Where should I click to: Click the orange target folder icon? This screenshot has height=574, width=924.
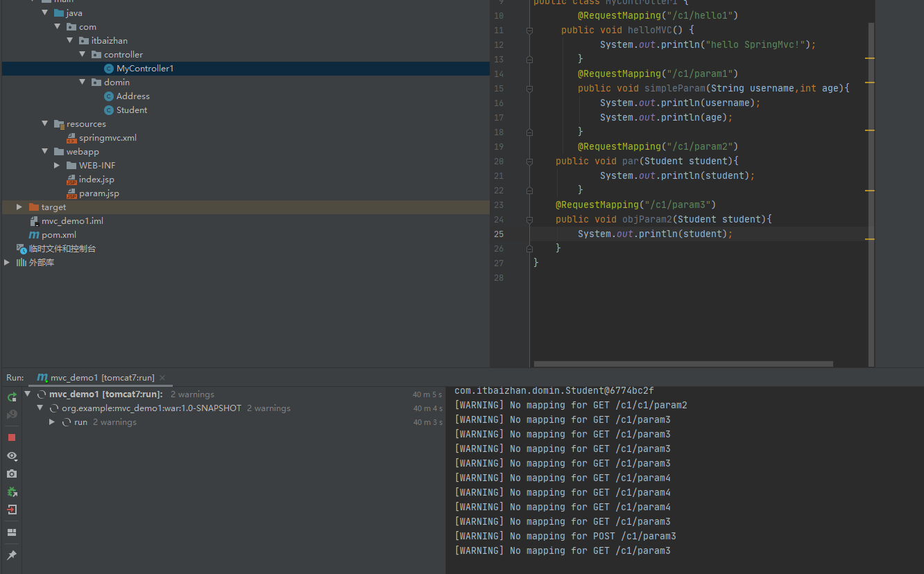pos(34,207)
